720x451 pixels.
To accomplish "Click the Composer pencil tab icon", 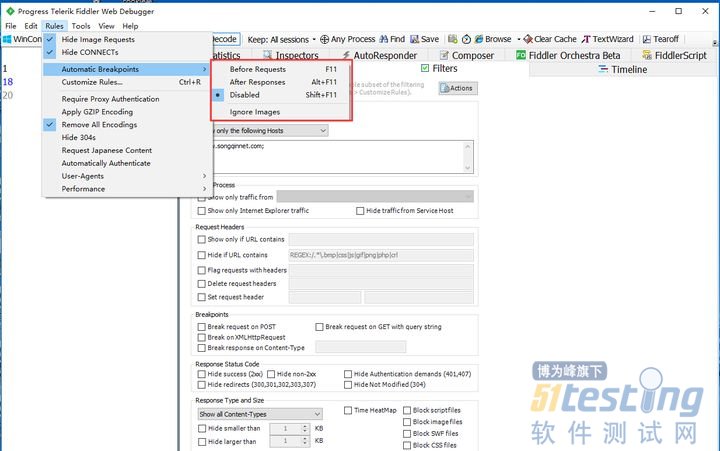I will 444,55.
